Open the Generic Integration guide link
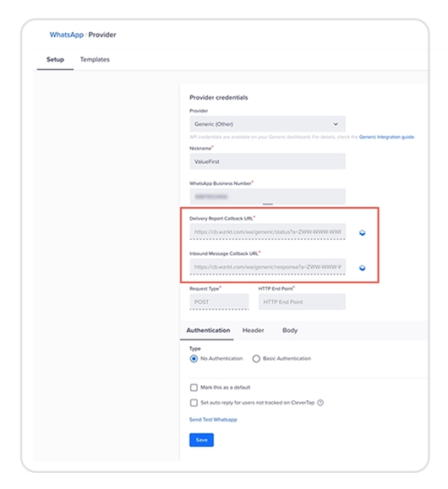The image size is (448, 489). (387, 137)
